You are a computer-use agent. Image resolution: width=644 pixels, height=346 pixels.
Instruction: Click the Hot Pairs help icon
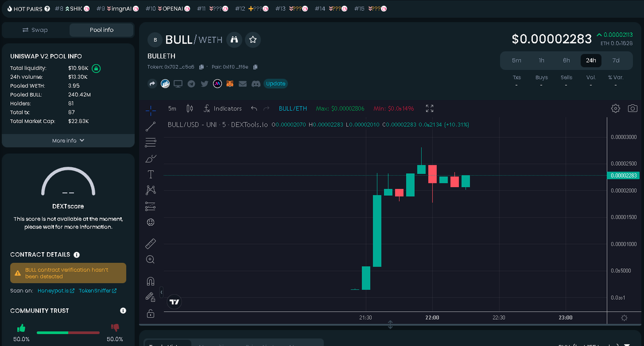click(47, 9)
